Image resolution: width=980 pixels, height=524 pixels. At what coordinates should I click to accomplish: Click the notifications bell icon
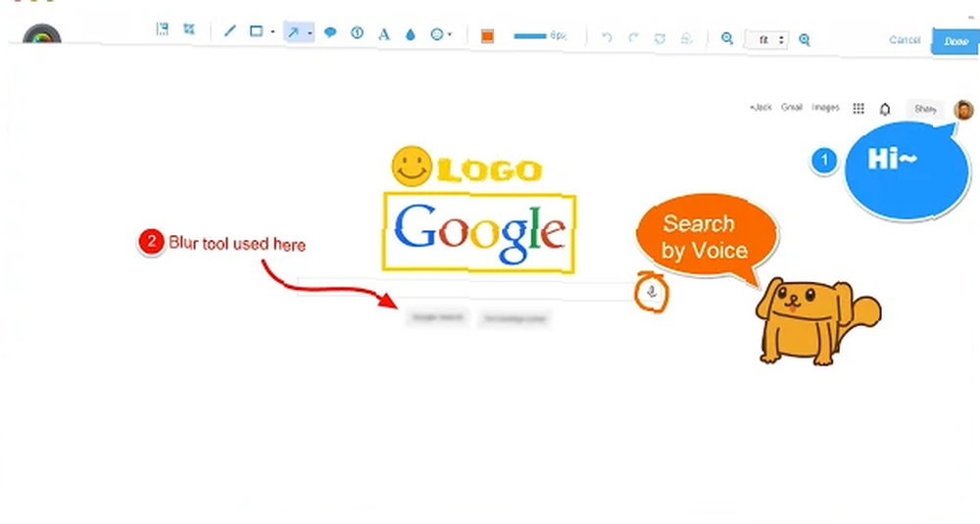pos(885,110)
